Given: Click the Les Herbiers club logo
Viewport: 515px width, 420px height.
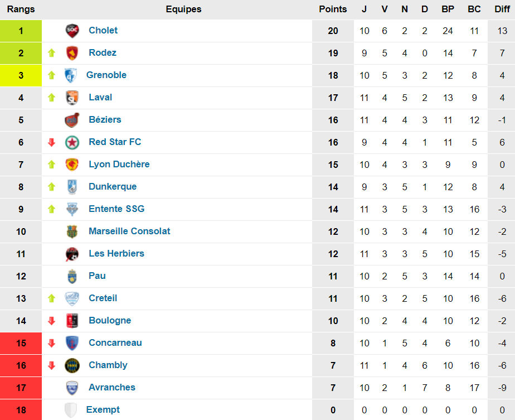Looking at the screenshot, I should (x=72, y=254).
